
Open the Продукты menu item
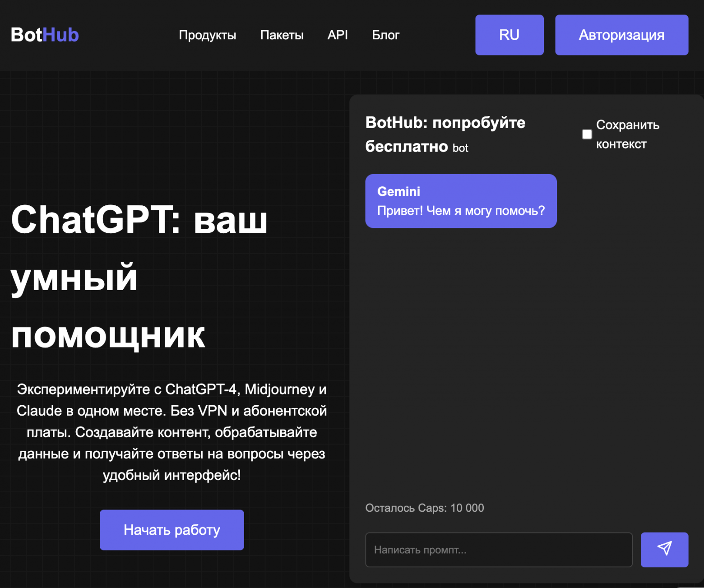208,35
